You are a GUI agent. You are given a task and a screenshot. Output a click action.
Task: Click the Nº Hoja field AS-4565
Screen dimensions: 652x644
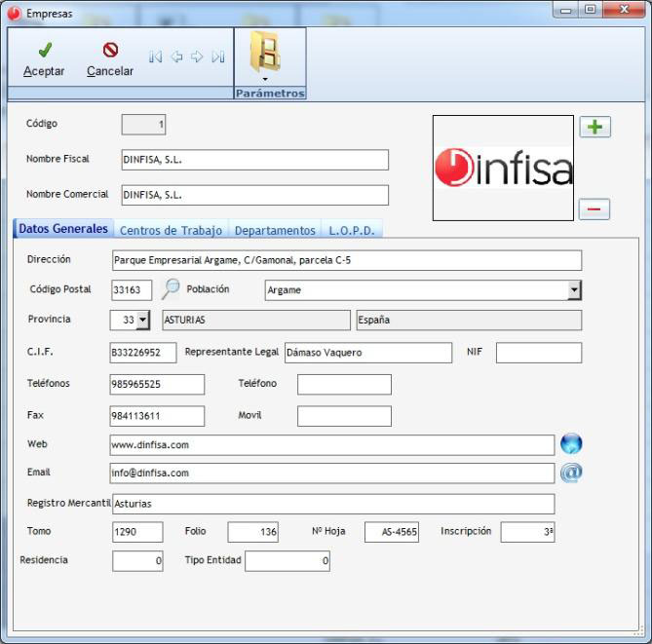click(x=392, y=532)
